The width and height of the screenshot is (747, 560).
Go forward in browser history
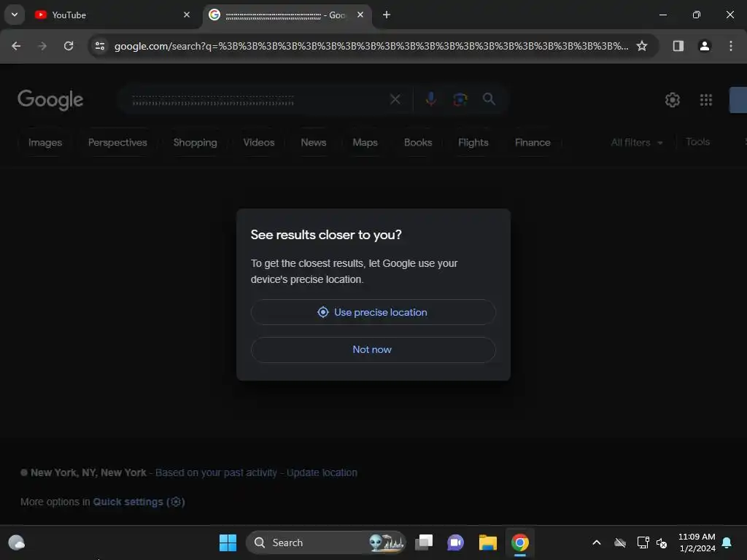pyautogui.click(x=42, y=46)
